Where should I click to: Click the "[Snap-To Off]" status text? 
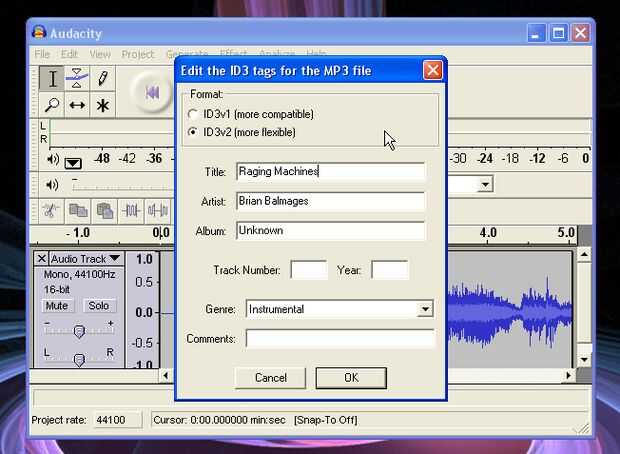point(325,420)
